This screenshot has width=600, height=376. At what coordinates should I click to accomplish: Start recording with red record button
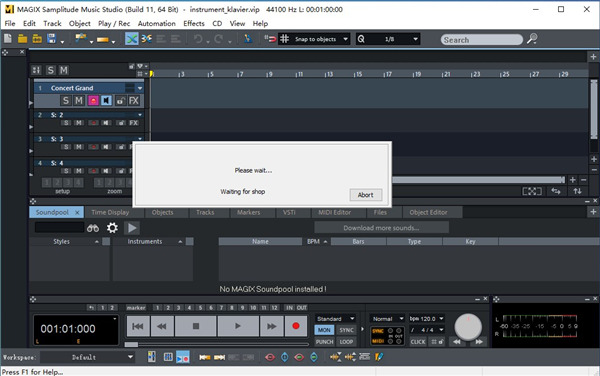pyautogui.click(x=296, y=326)
